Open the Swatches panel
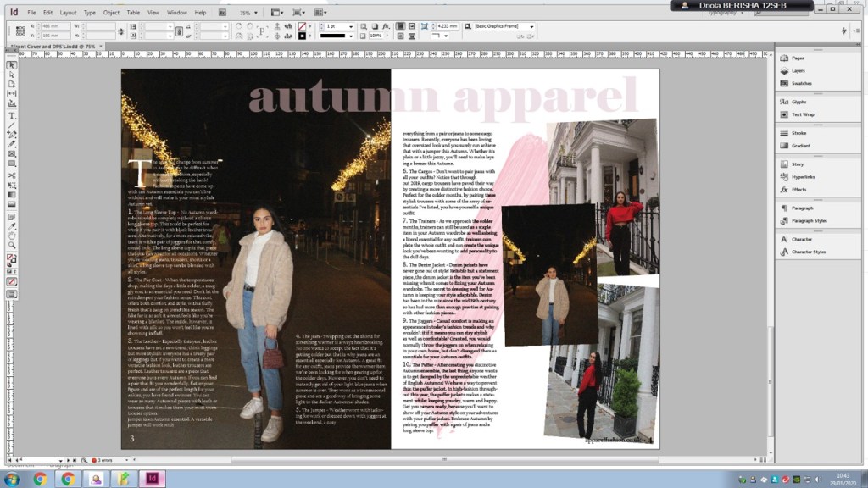Viewport: 868px width, 488px height. 801,83
